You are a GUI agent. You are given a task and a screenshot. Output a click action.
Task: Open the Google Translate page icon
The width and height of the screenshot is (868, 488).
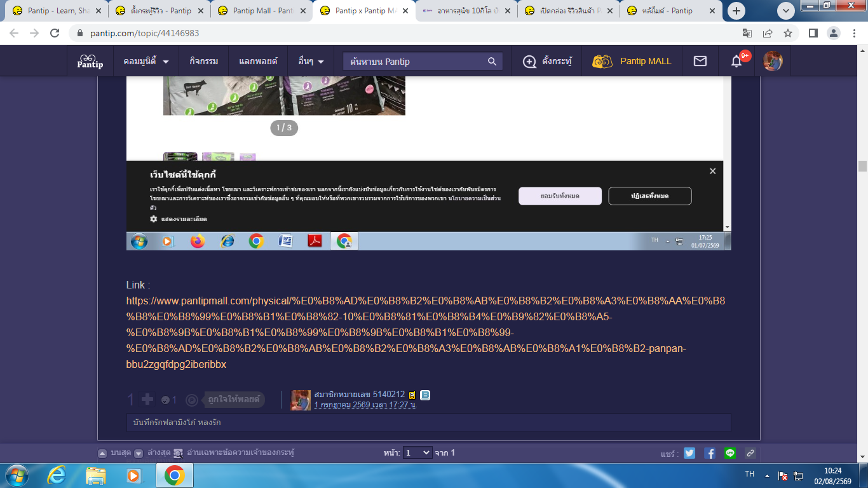click(747, 33)
